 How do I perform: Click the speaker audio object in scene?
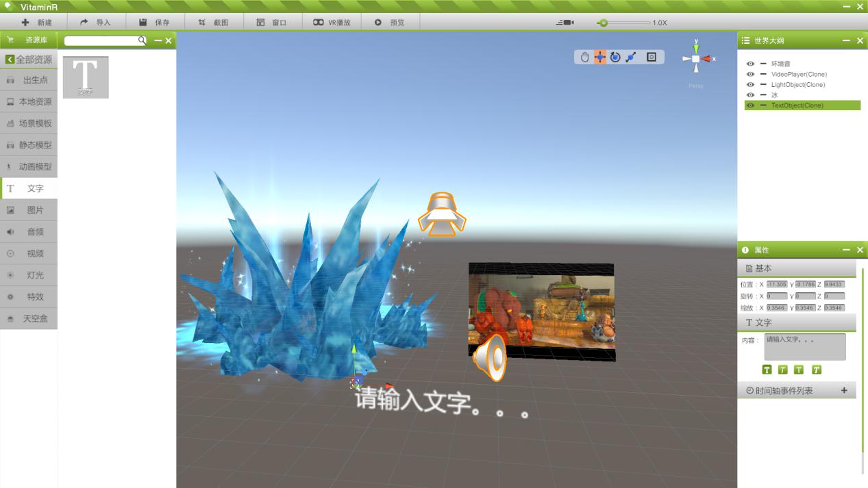491,357
